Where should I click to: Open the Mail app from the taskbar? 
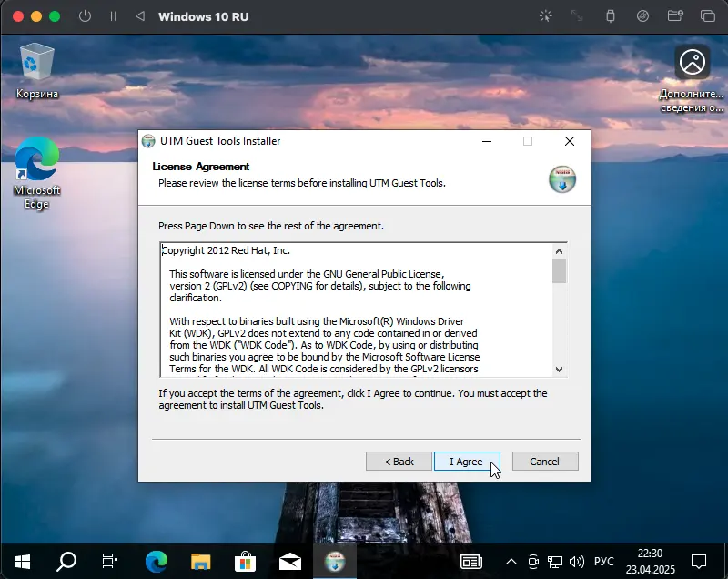pos(289,562)
